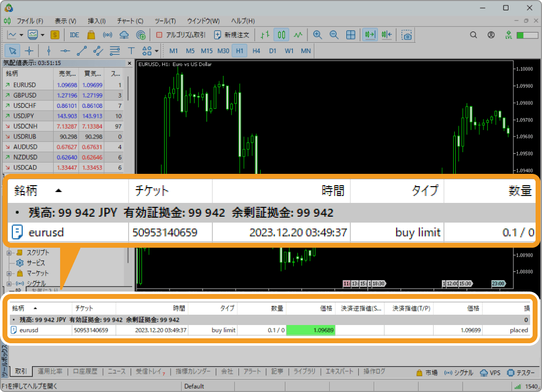This screenshot has height=392, width=542.
Task: Click the VPS cloud icon in toolbar
Action: click(x=124, y=35)
